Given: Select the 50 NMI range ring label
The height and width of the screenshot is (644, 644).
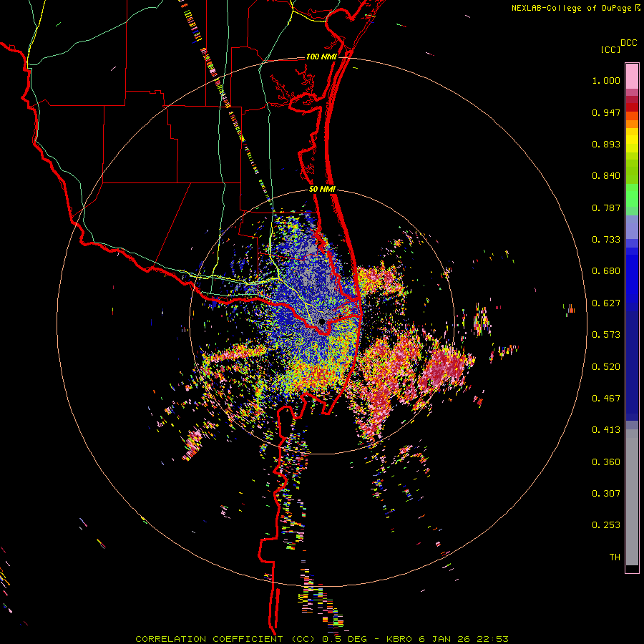Looking at the screenshot, I should (322, 190).
